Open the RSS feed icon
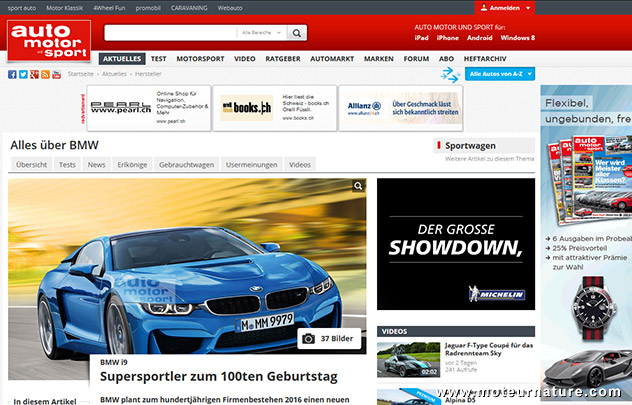Screen dimensions: 632x405 [x=45, y=74]
